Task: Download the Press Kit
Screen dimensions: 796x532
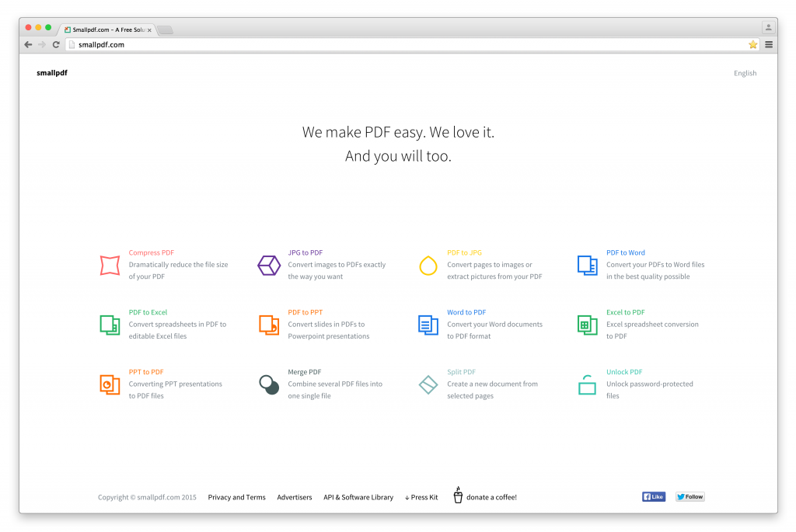Action: click(421, 497)
